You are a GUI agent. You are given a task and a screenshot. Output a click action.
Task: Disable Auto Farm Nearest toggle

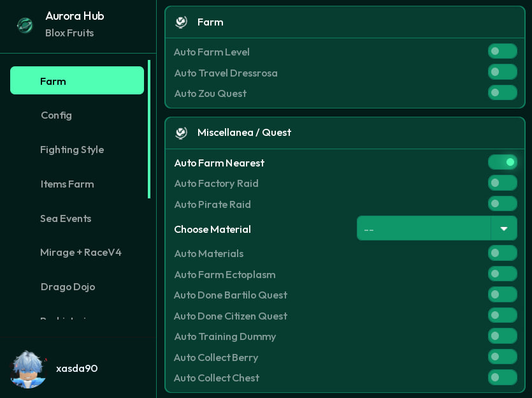coord(503,162)
